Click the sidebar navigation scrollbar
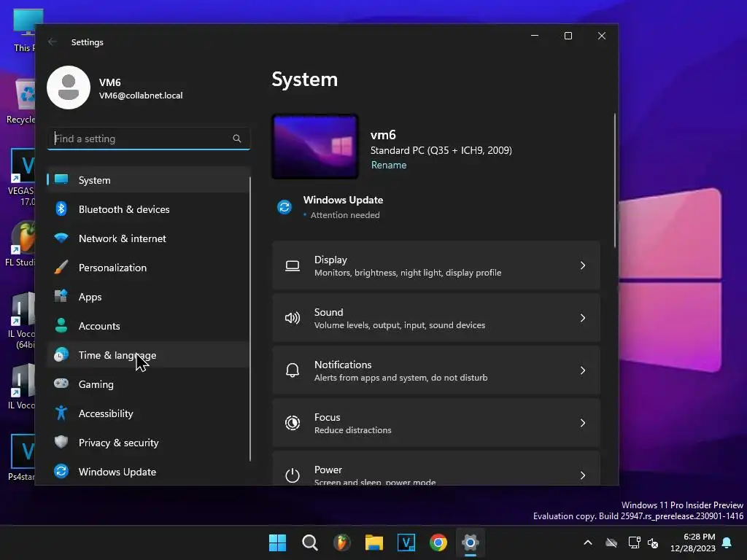This screenshot has height=560, width=747. [x=250, y=319]
